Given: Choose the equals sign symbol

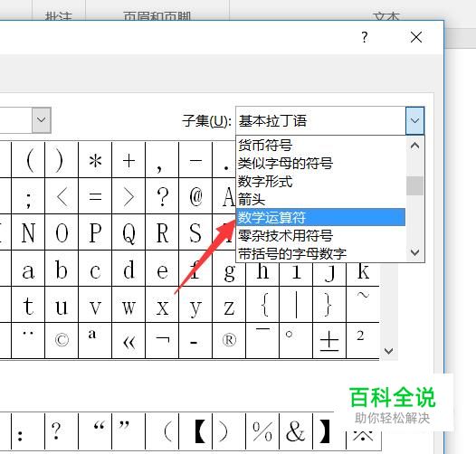Looking at the screenshot, I should pyautogui.click(x=95, y=196).
